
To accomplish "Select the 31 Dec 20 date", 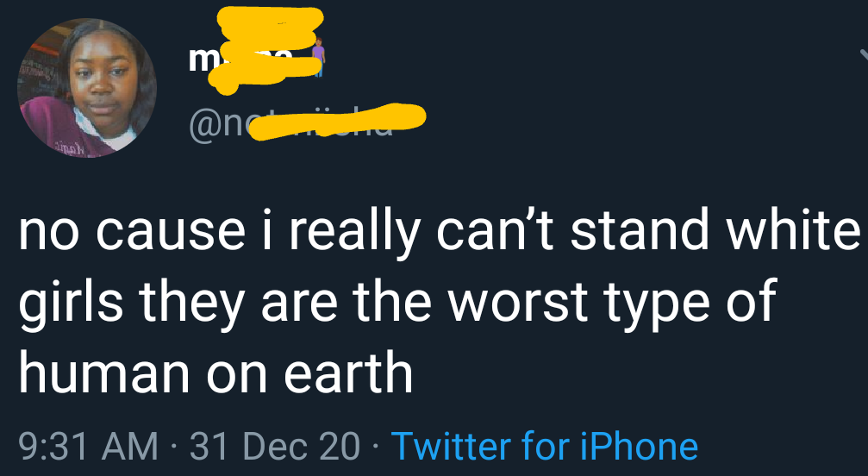I will click(275, 446).
